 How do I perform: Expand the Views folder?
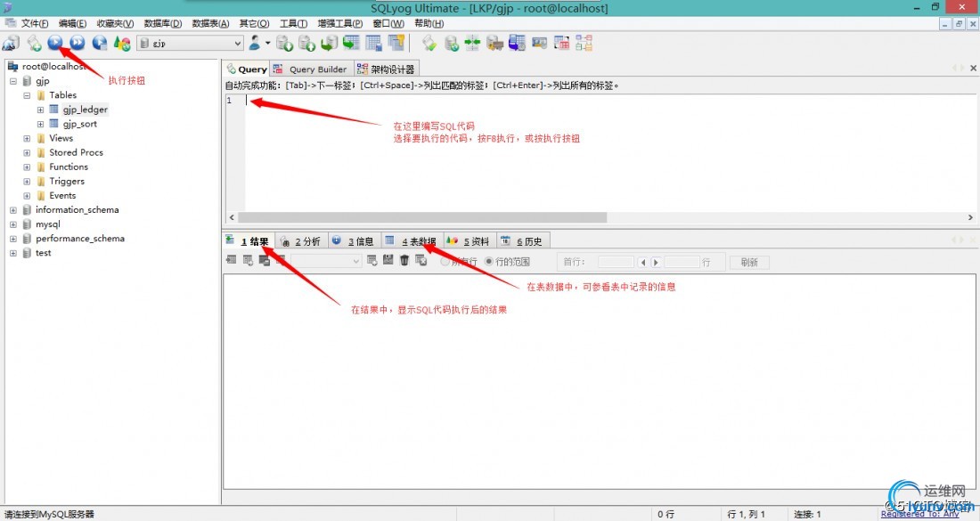pyautogui.click(x=27, y=139)
